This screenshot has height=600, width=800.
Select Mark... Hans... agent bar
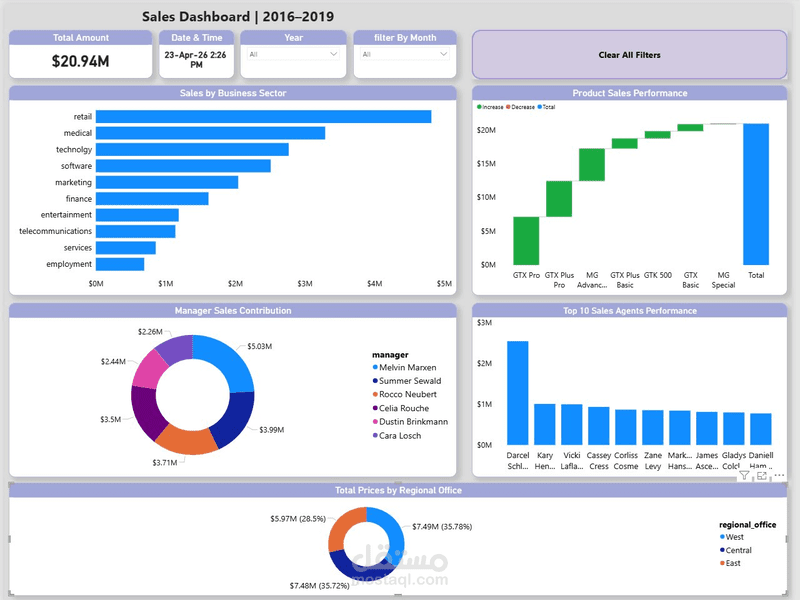[x=680, y=428]
